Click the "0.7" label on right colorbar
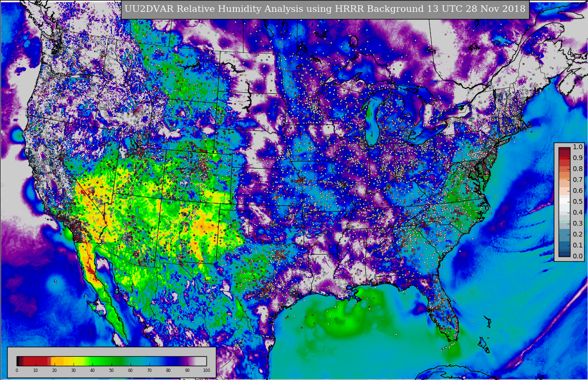Screen dimensions: 588x380 click(x=578, y=180)
